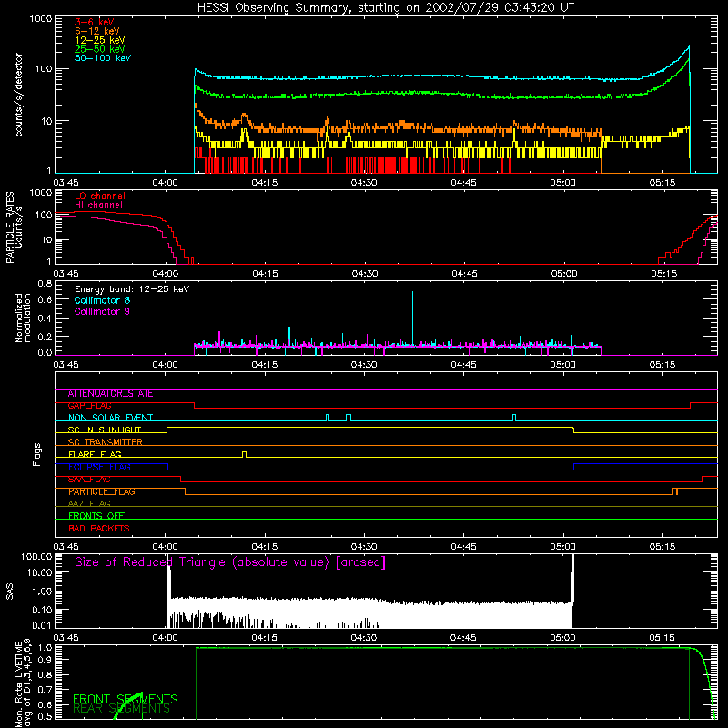Select the '25-50 keV' legend label
Screen dimensions: 728x728
(x=100, y=49)
